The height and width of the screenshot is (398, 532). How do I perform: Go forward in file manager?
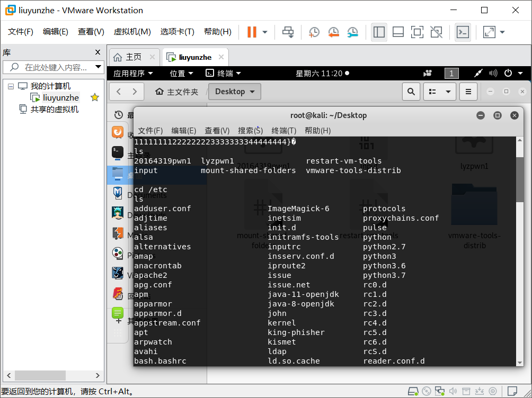[x=135, y=92]
